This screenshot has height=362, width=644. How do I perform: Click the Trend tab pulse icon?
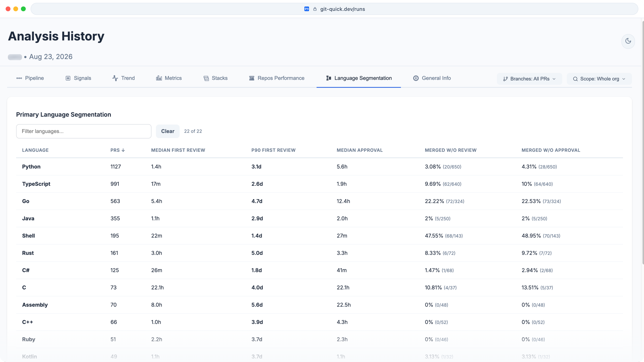[115, 78]
